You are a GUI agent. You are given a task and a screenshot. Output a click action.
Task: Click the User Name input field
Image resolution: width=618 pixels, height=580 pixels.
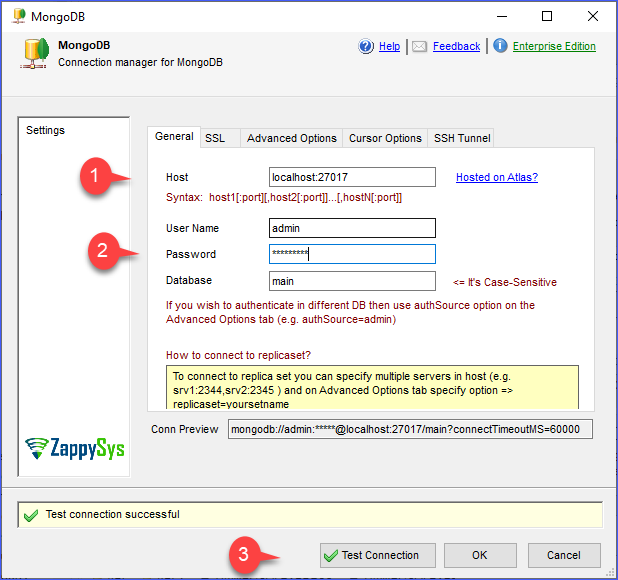pos(352,228)
